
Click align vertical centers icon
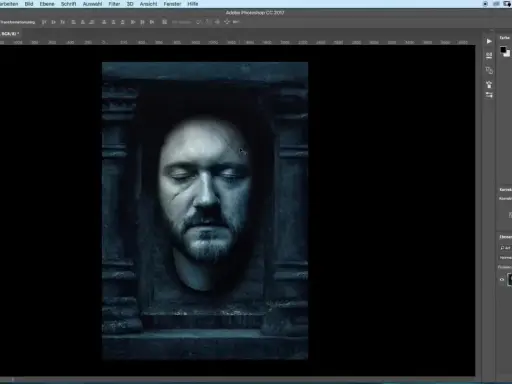coord(53,22)
